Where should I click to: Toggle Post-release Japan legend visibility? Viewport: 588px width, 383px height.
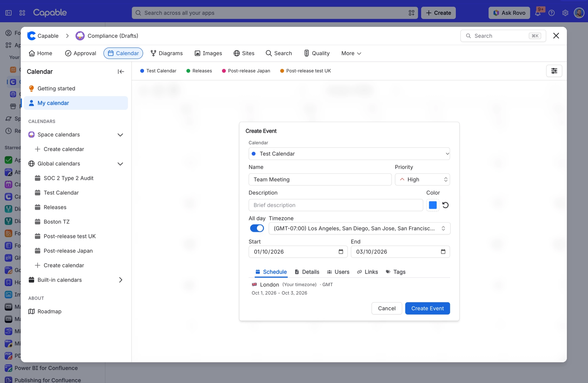tap(246, 71)
